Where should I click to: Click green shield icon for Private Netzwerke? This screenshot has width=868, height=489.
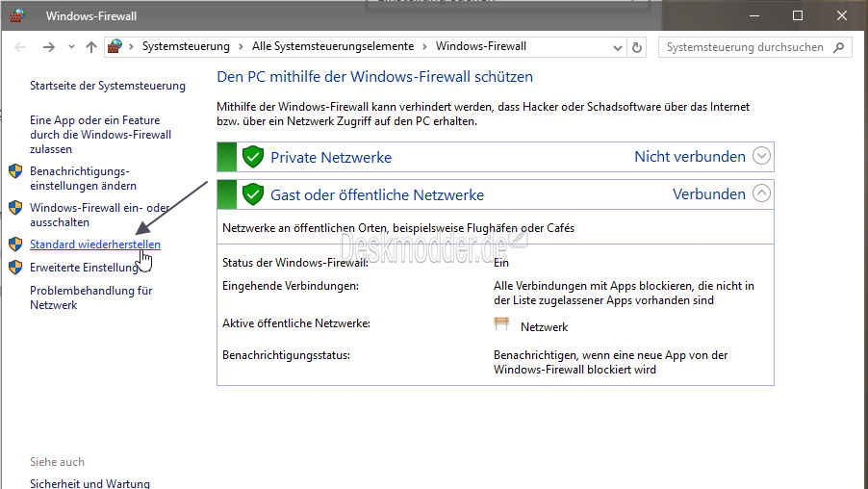point(253,157)
